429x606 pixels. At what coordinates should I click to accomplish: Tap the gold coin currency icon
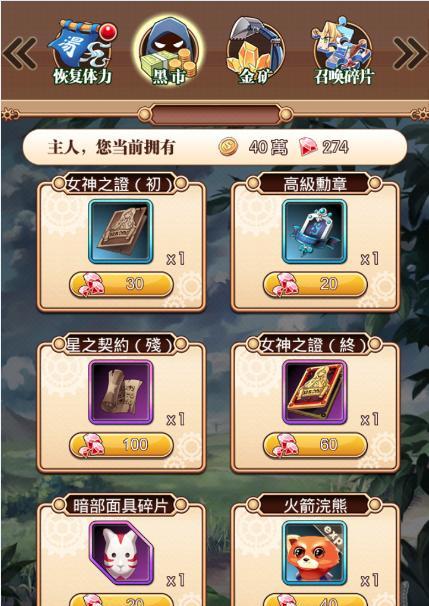click(x=228, y=147)
